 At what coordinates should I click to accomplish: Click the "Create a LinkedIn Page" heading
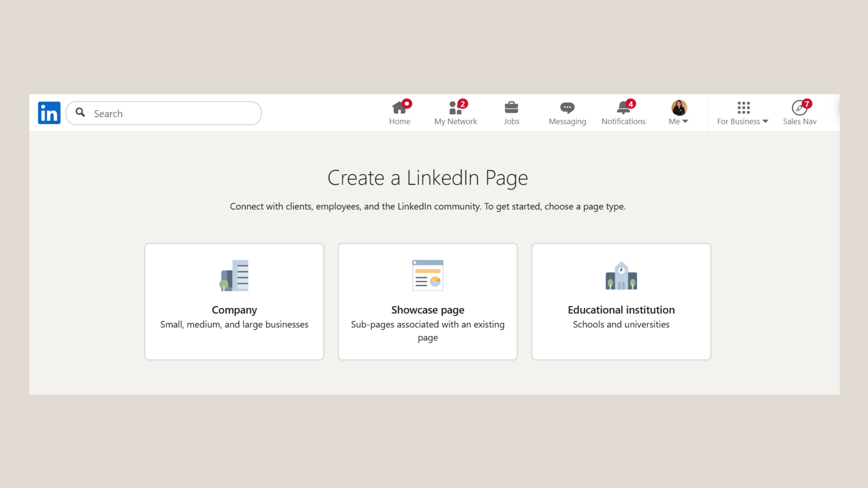click(427, 178)
